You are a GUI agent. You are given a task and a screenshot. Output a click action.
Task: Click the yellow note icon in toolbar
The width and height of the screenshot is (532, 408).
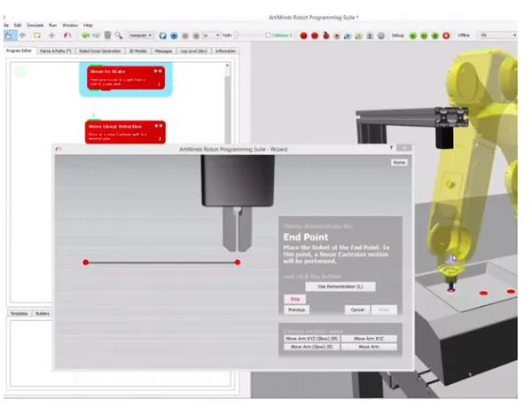tap(37, 35)
